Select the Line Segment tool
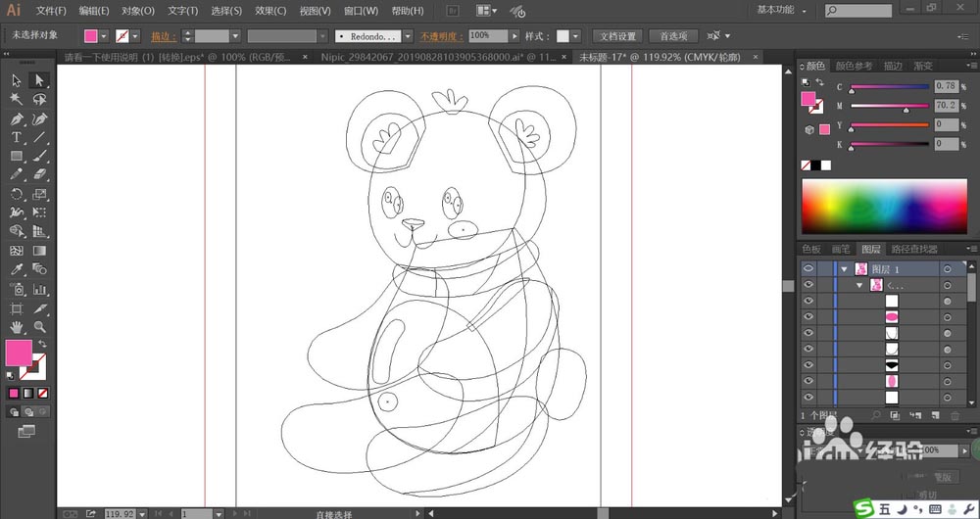This screenshot has width=980, height=519. tap(39, 137)
